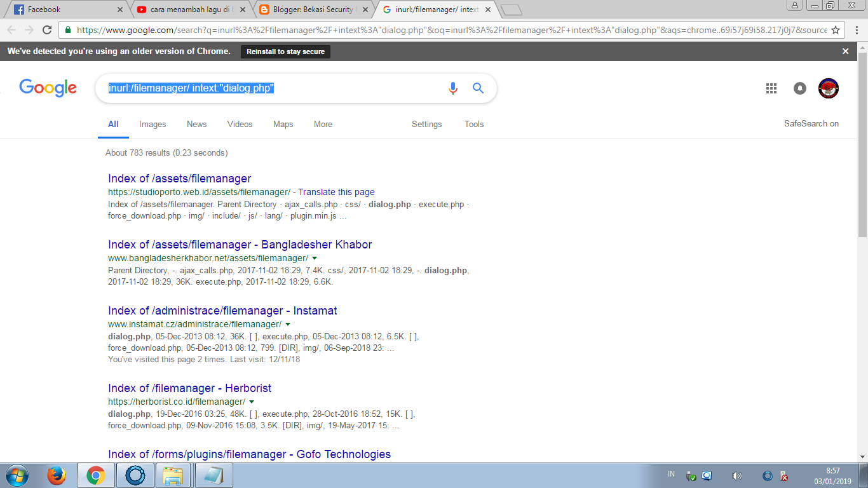This screenshot has height=488, width=868.
Task: Reload the page with the refresh icon
Action: coord(46,30)
